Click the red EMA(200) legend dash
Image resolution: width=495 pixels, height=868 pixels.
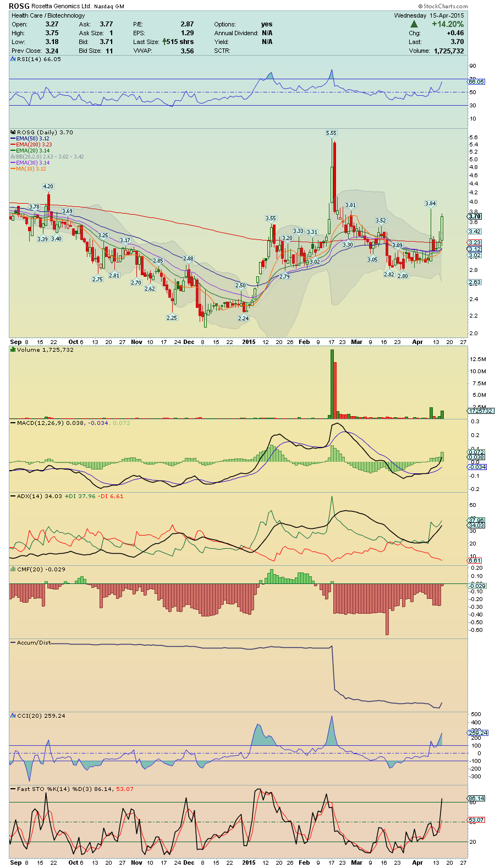point(13,145)
